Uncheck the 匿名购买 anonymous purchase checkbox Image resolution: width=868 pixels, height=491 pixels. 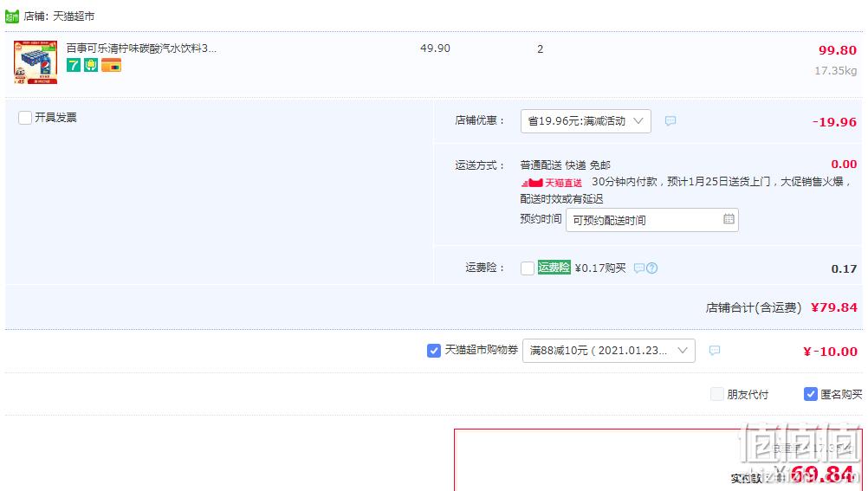pyautogui.click(x=811, y=394)
